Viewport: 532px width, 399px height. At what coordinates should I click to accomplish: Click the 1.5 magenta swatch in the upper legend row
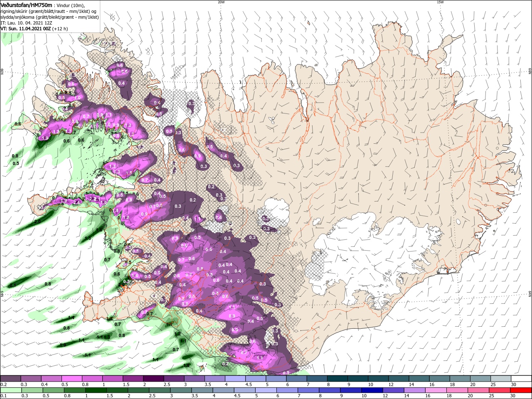pos(133,379)
